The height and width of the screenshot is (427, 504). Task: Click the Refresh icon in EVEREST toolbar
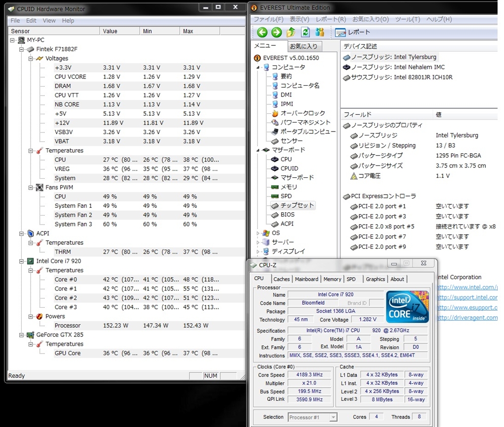coord(305,33)
